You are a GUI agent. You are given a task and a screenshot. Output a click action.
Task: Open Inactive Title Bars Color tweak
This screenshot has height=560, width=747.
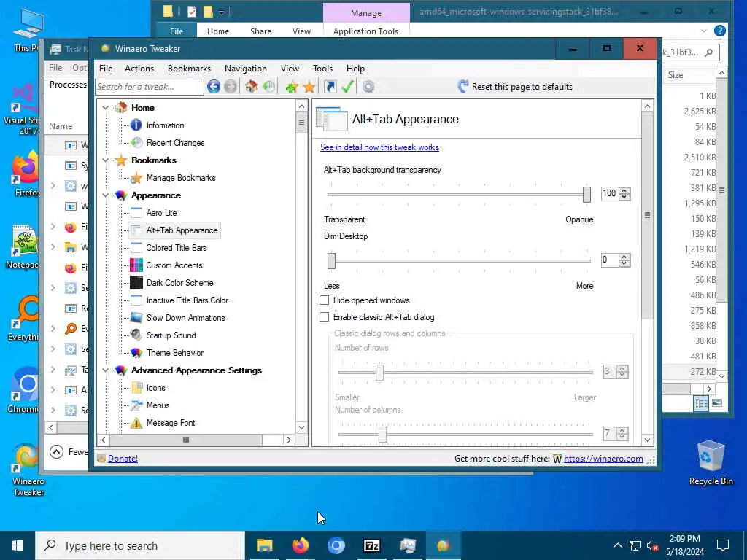[187, 300]
